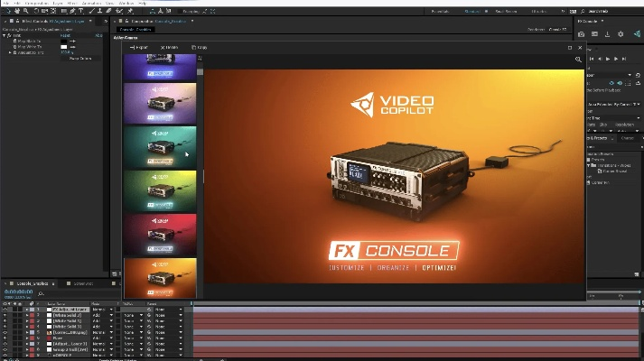
Task: Open the Composition menu
Action: (37, 3)
